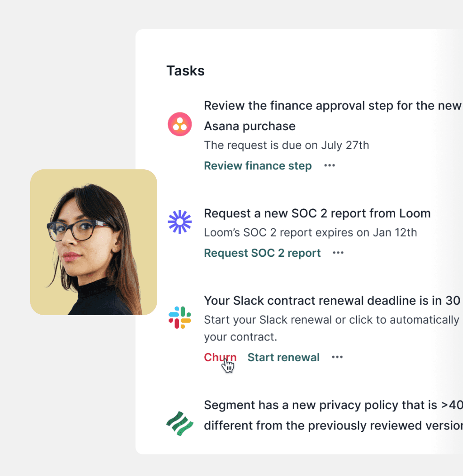The height and width of the screenshot is (476, 463).
Task: Click the Request a new SOC 2 report task title
Action: 317,213
